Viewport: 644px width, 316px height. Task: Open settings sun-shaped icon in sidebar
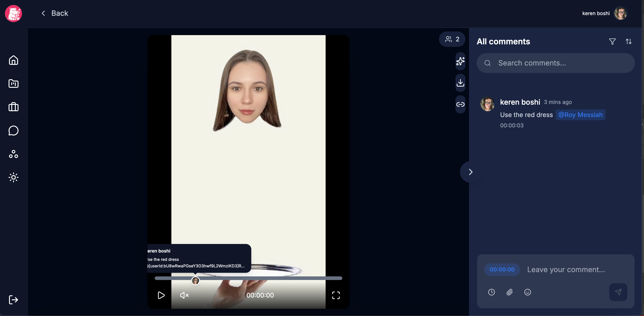click(14, 177)
